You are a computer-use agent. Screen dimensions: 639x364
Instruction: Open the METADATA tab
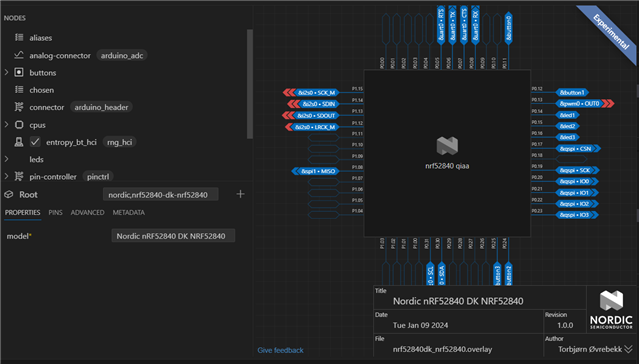coord(129,212)
